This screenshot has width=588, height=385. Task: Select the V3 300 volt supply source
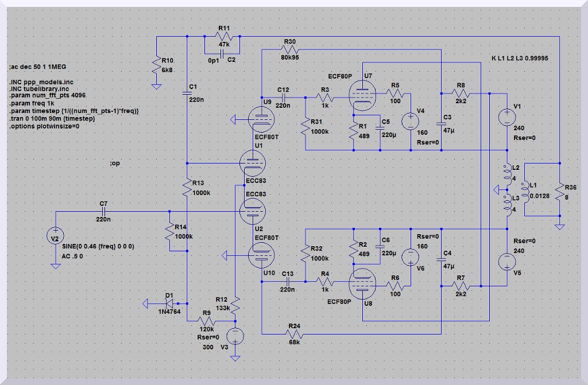coord(235,336)
